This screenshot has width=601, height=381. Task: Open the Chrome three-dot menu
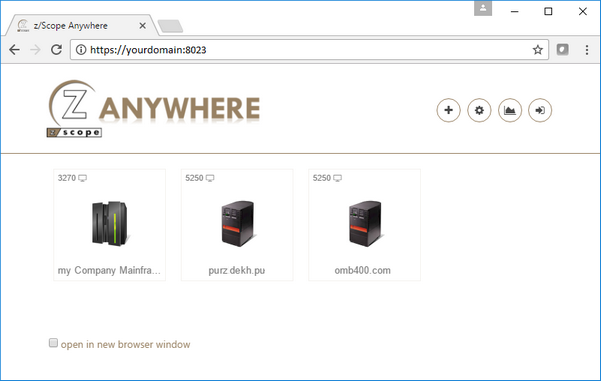[x=587, y=50]
